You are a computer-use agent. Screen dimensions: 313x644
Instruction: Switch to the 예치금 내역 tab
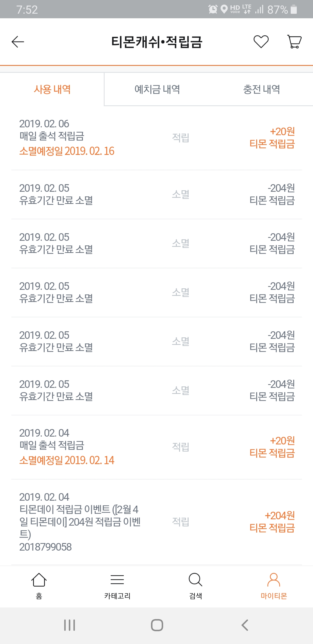click(157, 89)
